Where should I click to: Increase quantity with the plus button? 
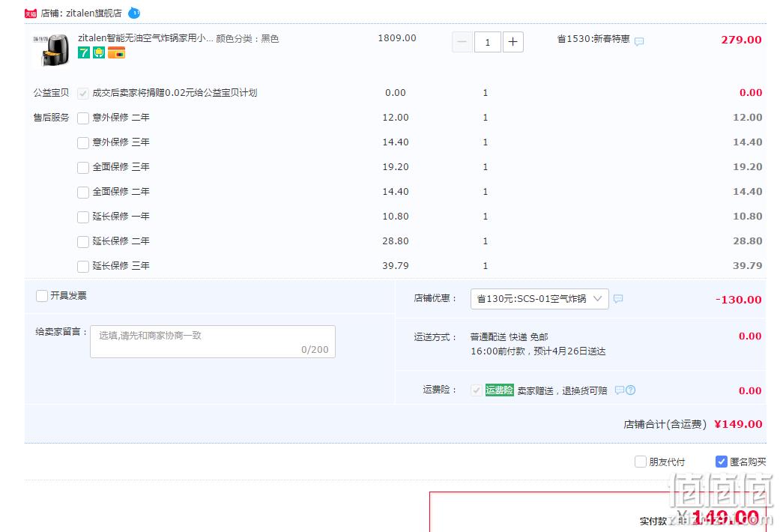(513, 42)
